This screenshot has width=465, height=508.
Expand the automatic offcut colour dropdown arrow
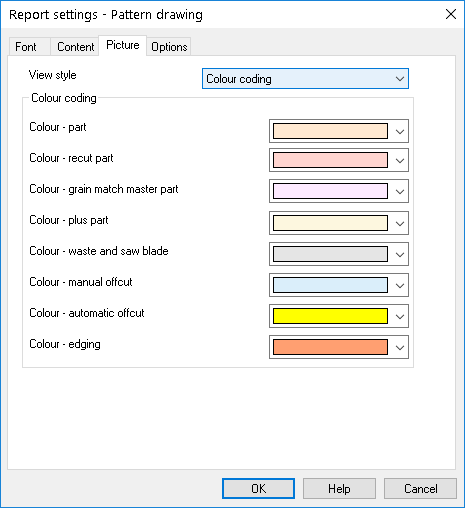click(x=400, y=316)
